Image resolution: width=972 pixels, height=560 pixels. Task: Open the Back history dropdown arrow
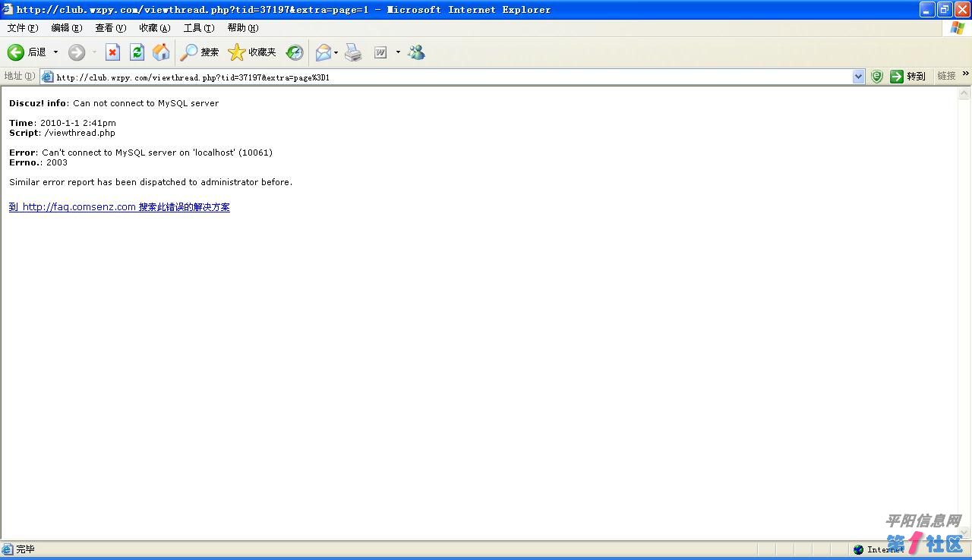[x=55, y=52]
